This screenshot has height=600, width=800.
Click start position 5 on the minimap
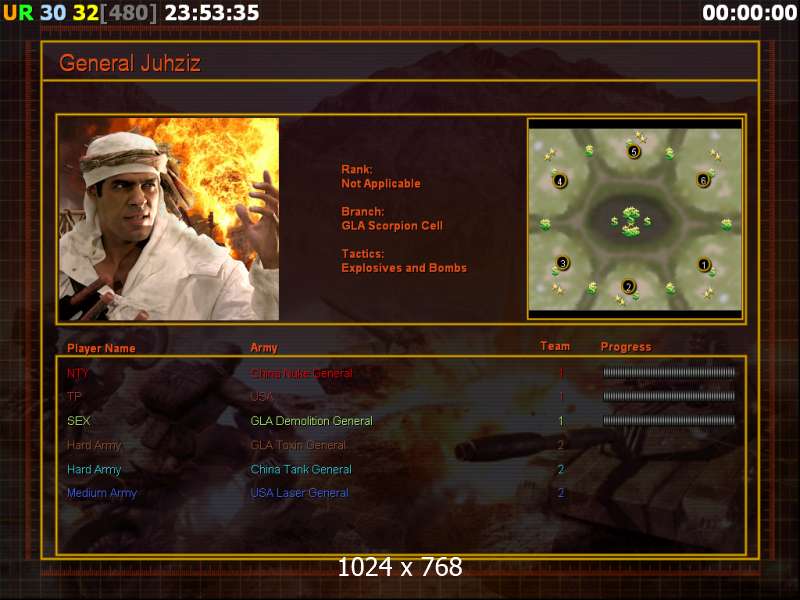[x=634, y=152]
